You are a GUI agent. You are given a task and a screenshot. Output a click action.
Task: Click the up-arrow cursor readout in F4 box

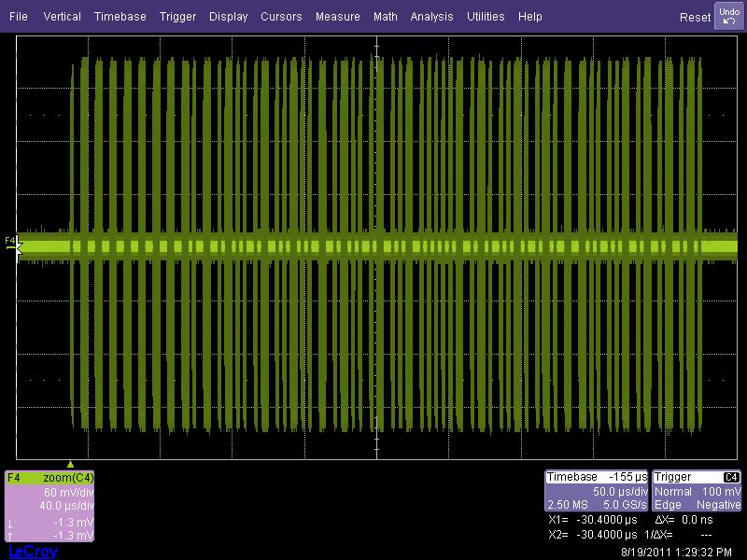(x=50, y=536)
